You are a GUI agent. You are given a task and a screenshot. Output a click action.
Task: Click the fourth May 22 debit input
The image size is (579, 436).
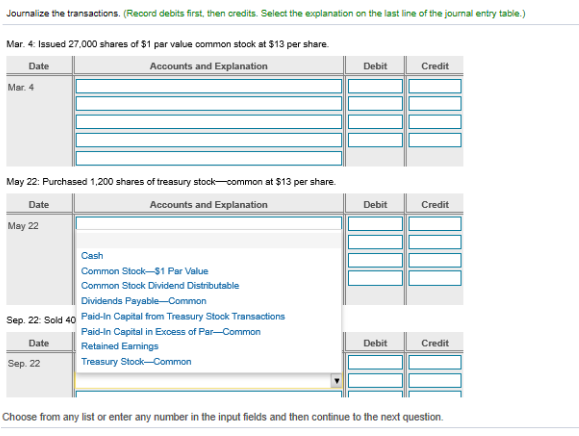[x=375, y=278]
